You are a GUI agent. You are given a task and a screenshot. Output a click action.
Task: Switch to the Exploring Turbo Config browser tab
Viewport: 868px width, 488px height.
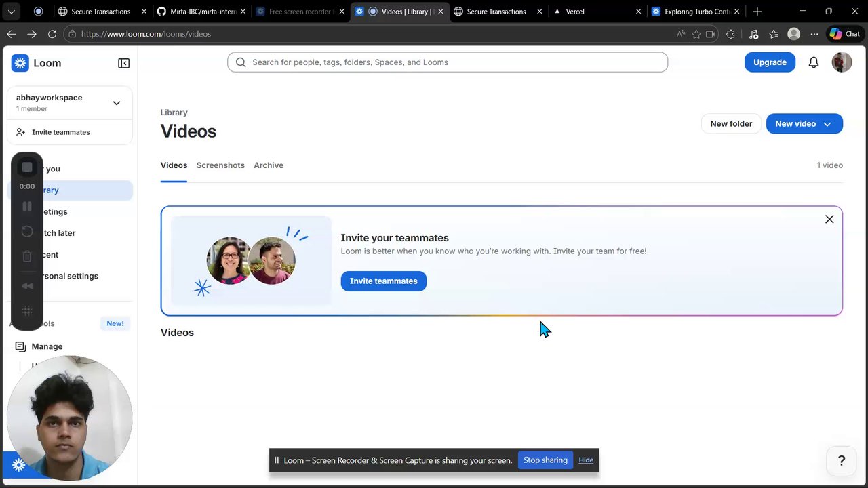(x=696, y=12)
